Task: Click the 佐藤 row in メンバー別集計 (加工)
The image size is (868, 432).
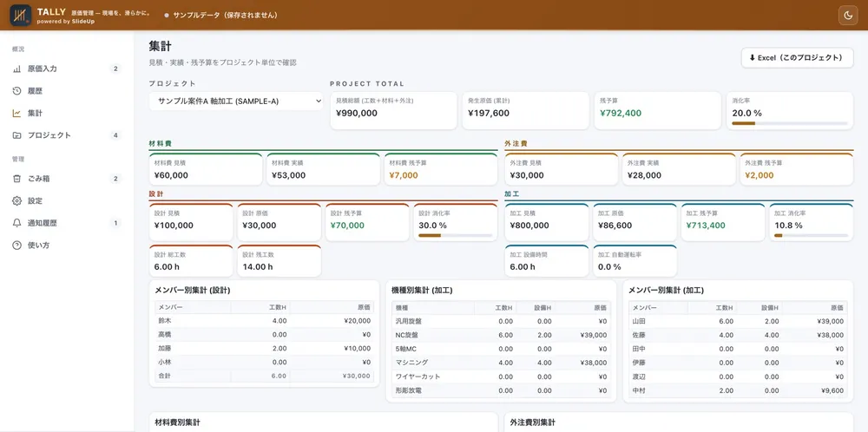Action: pyautogui.click(x=738, y=335)
